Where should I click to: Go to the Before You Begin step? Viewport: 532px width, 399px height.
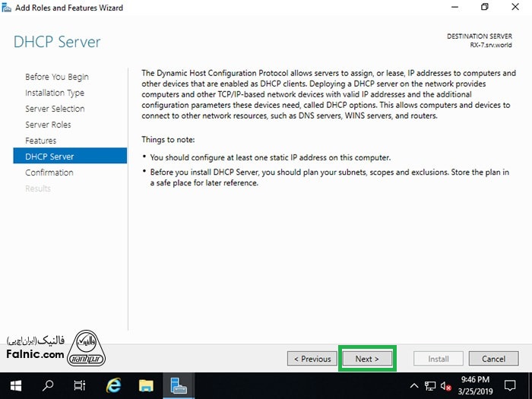click(57, 77)
